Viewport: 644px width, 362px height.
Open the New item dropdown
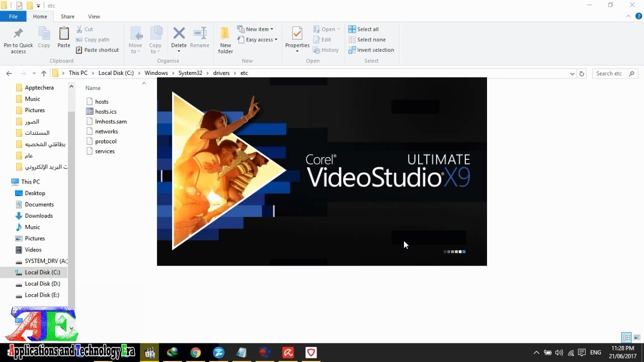(x=256, y=29)
